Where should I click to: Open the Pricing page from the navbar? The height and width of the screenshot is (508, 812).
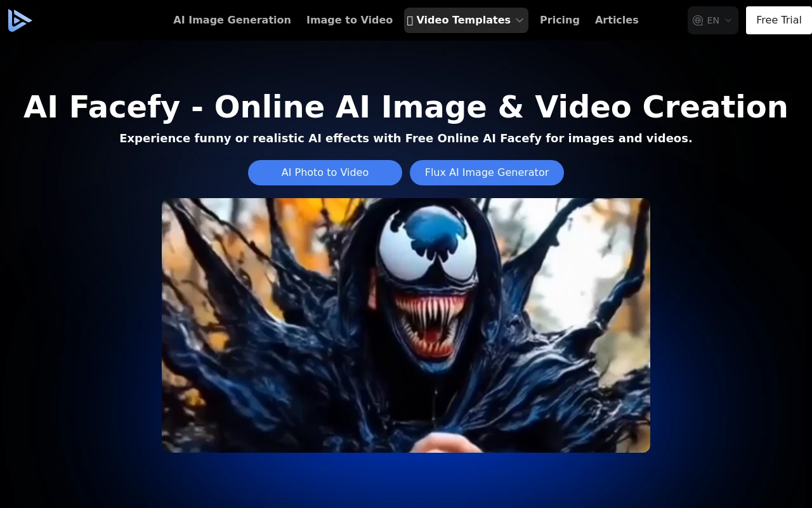pos(560,20)
